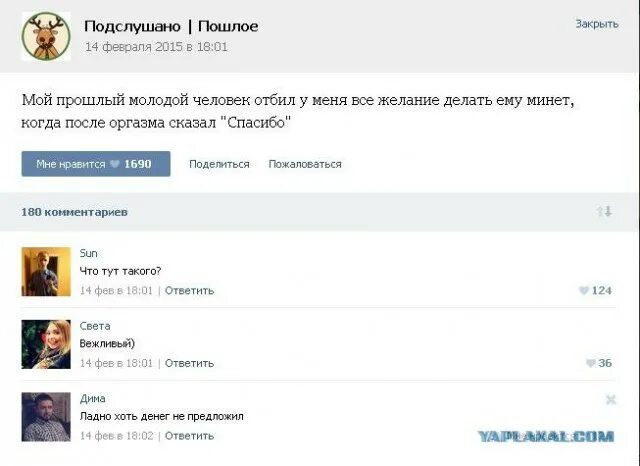Open the Подслушано | Пошлое group title
The height and width of the screenshot is (466, 640).
click(x=171, y=26)
